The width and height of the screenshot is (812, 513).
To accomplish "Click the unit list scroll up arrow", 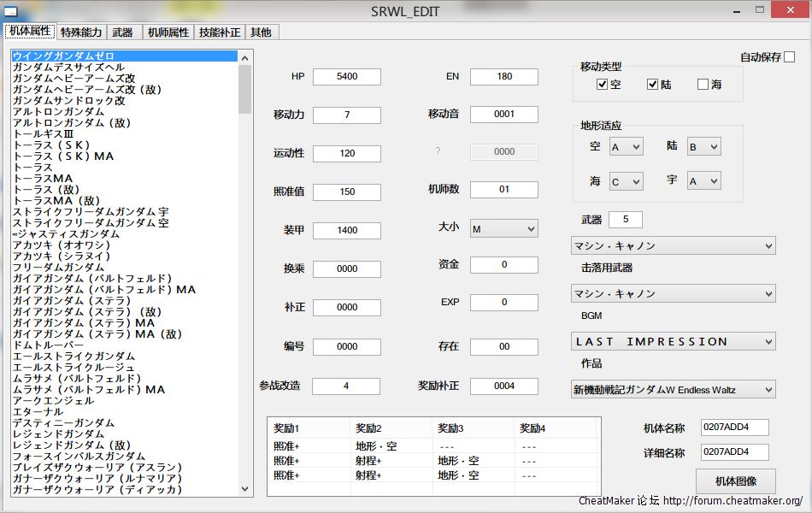I will coord(245,57).
